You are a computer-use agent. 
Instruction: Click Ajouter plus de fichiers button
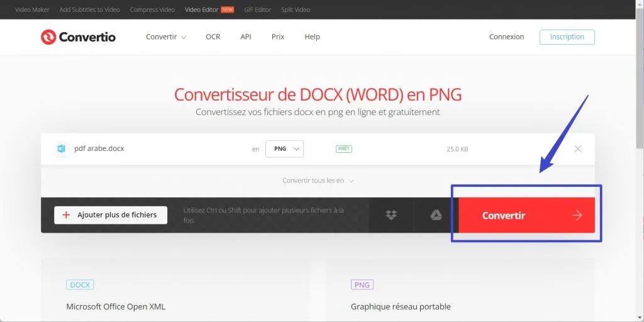click(x=111, y=215)
